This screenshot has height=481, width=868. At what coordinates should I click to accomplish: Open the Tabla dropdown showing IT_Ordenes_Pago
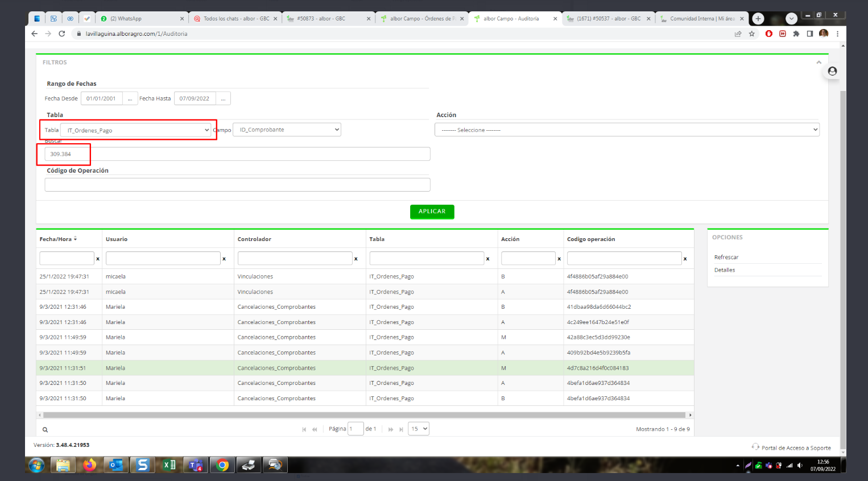pos(136,130)
